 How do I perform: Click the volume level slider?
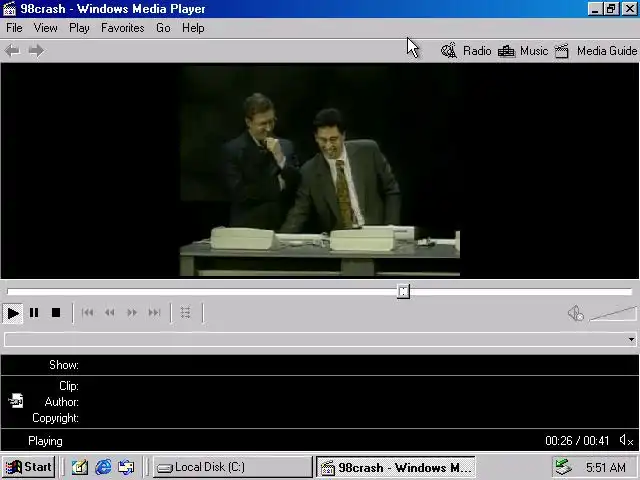[612, 314]
